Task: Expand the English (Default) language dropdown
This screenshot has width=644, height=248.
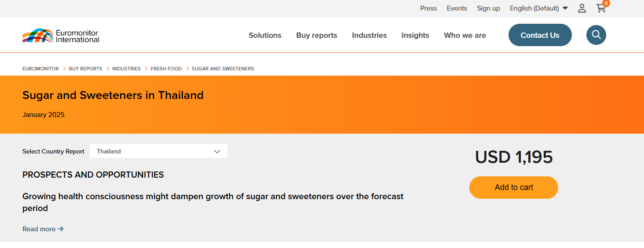Action: coord(538,8)
